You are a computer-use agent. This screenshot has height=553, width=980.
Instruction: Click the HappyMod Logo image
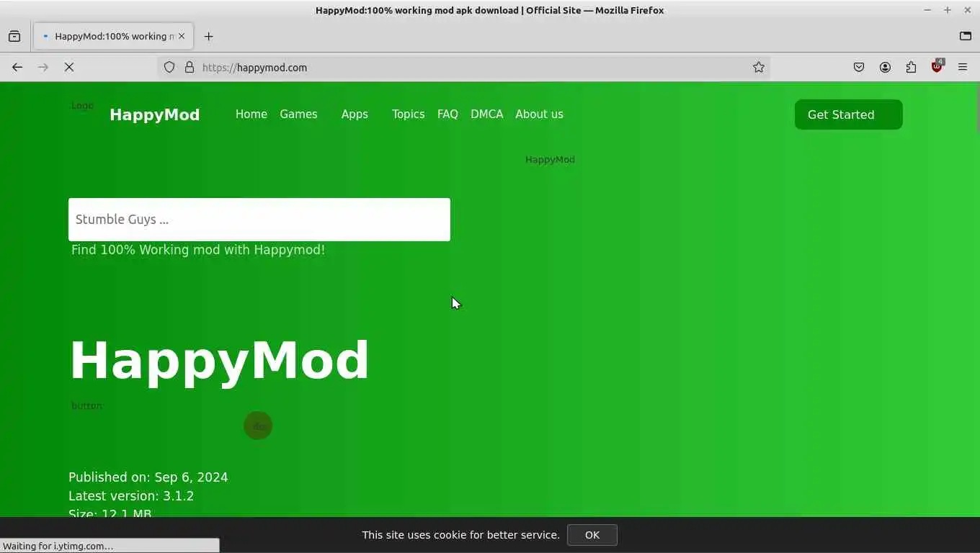(82, 106)
